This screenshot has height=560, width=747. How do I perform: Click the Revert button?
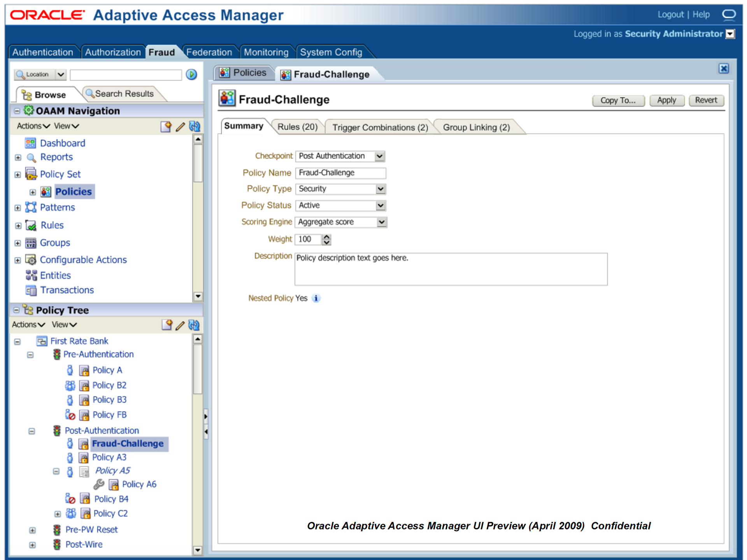point(706,100)
